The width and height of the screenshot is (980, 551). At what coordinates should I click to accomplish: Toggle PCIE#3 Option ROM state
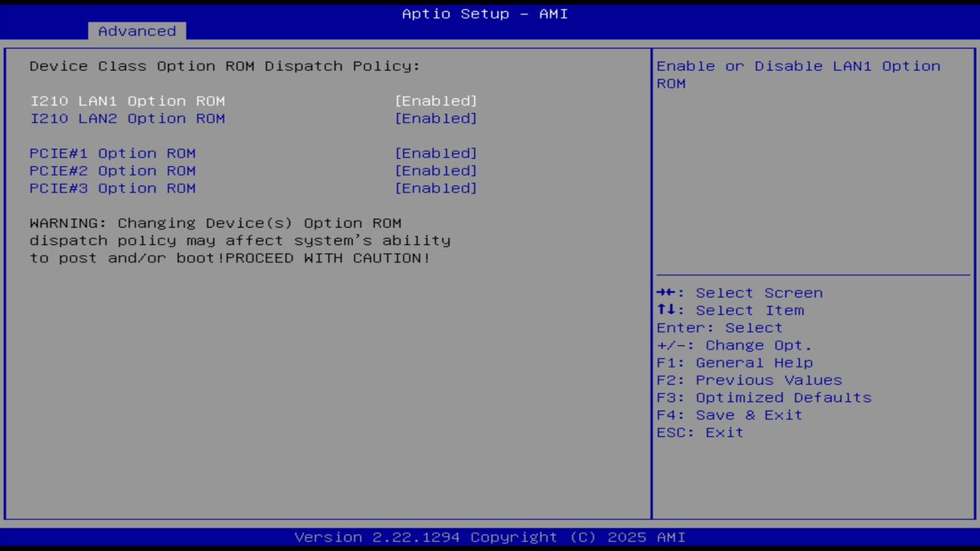tap(436, 188)
